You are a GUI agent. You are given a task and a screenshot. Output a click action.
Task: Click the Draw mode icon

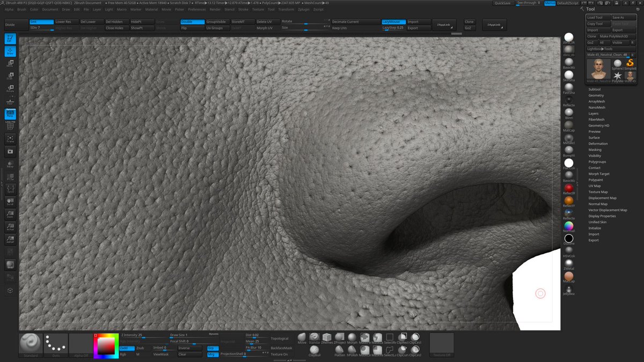[10, 51]
